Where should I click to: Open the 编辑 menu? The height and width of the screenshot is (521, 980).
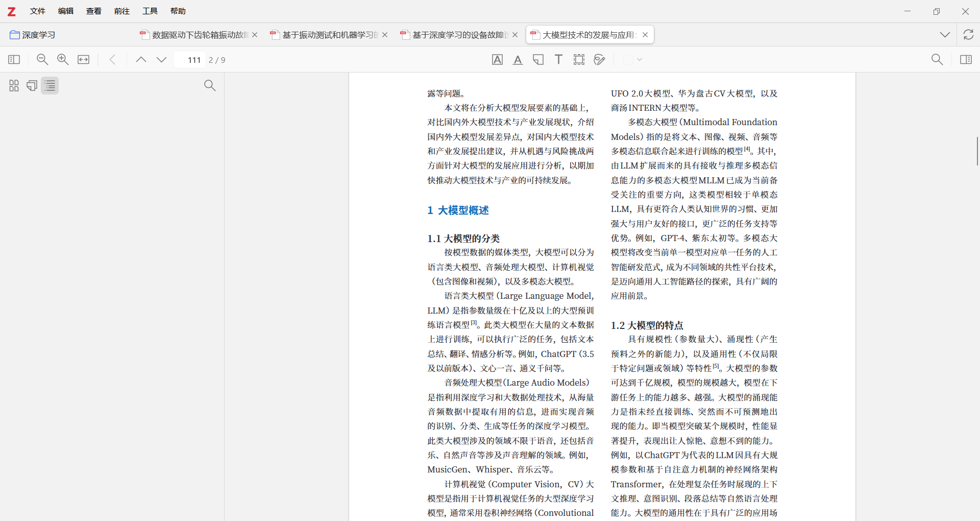[x=66, y=11]
